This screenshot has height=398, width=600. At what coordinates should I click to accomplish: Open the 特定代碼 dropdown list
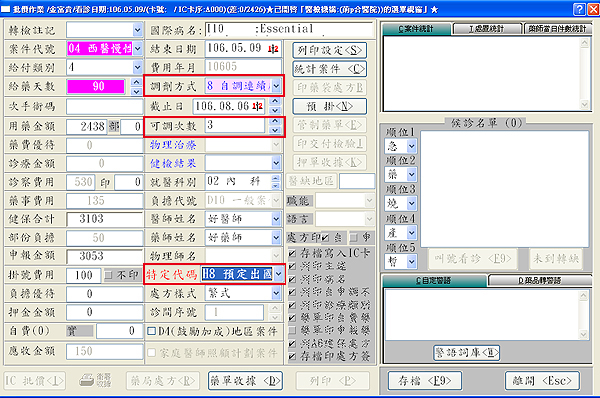coord(279,274)
